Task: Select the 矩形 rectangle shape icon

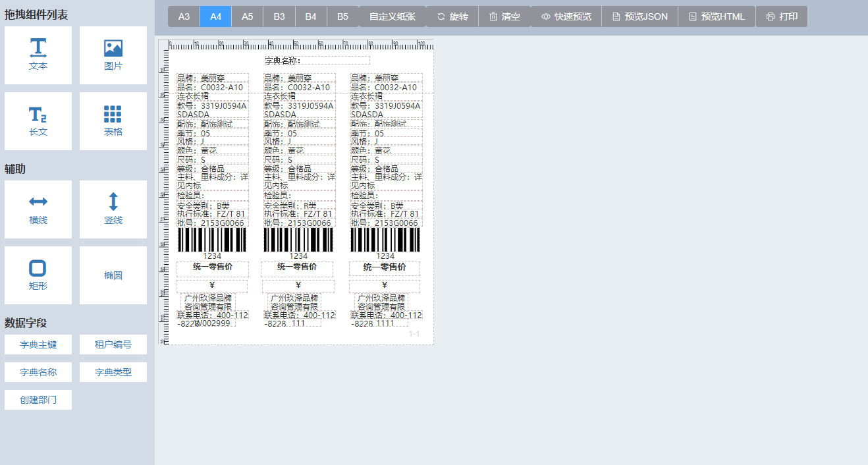Action: [38, 268]
